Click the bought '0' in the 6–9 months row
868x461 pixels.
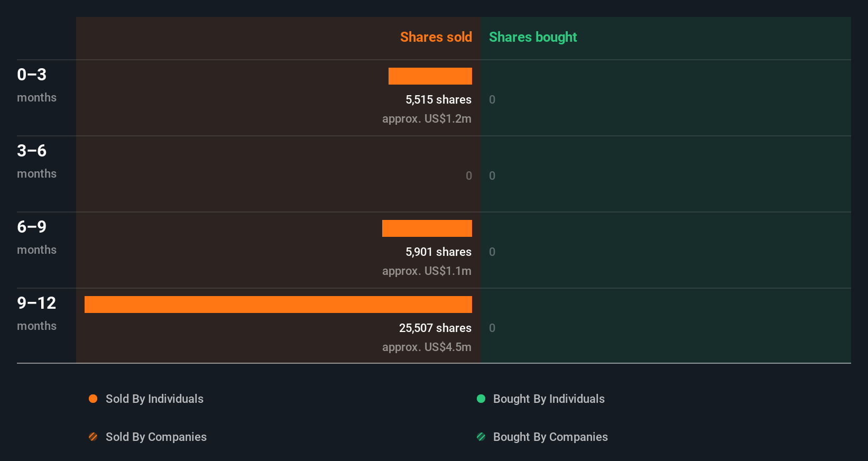click(x=492, y=252)
